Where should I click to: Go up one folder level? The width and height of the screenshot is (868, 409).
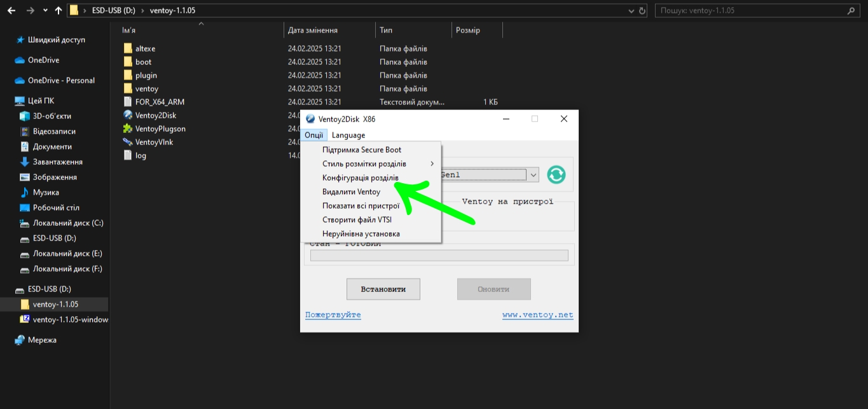tap(59, 11)
